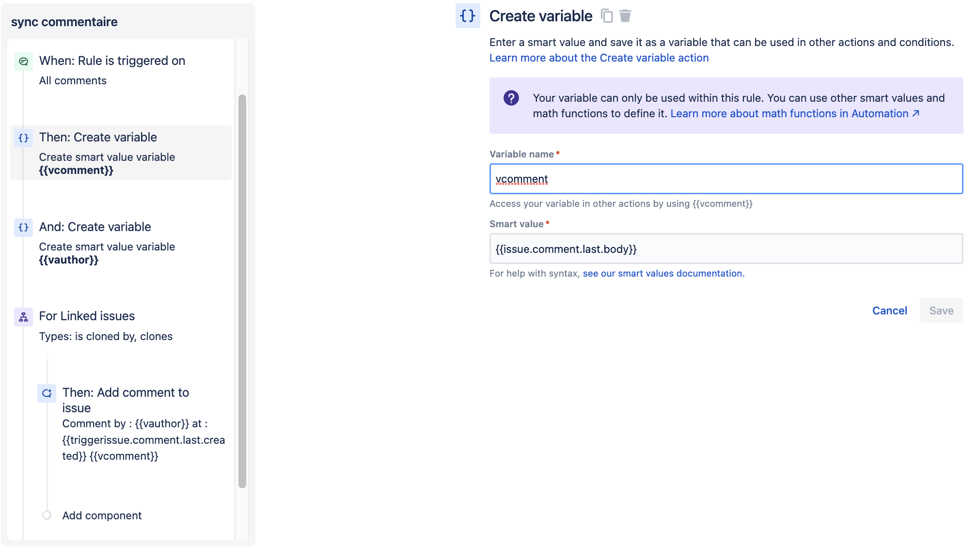
Task: Click the copy icon to duplicate Create variable
Action: coord(607,16)
